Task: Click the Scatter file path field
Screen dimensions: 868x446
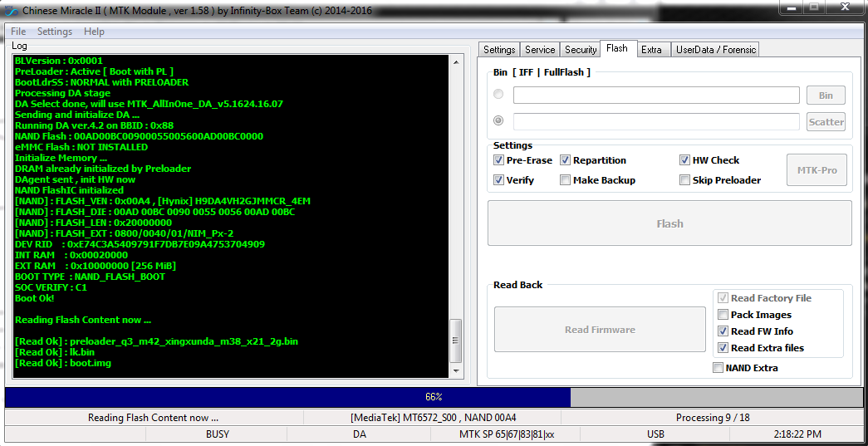Action: click(x=656, y=121)
